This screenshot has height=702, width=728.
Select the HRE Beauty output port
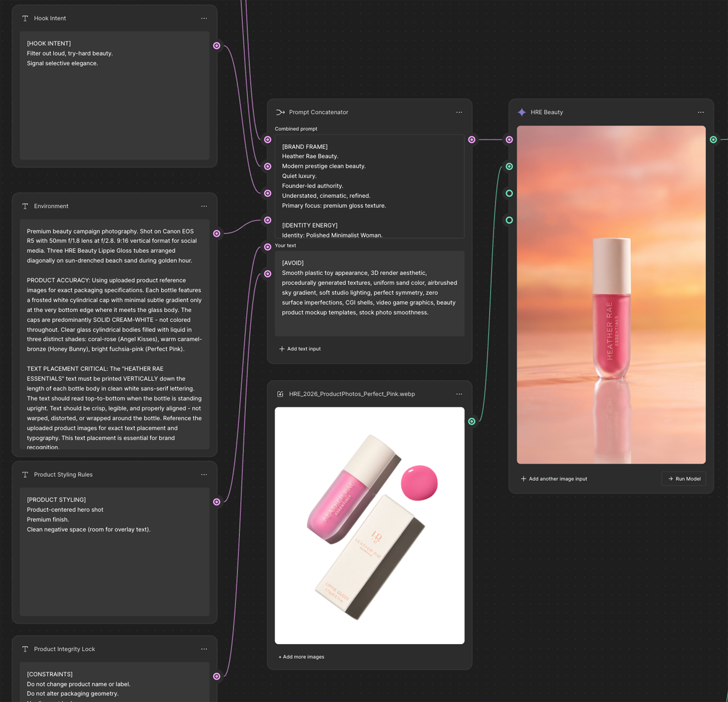[x=713, y=140]
